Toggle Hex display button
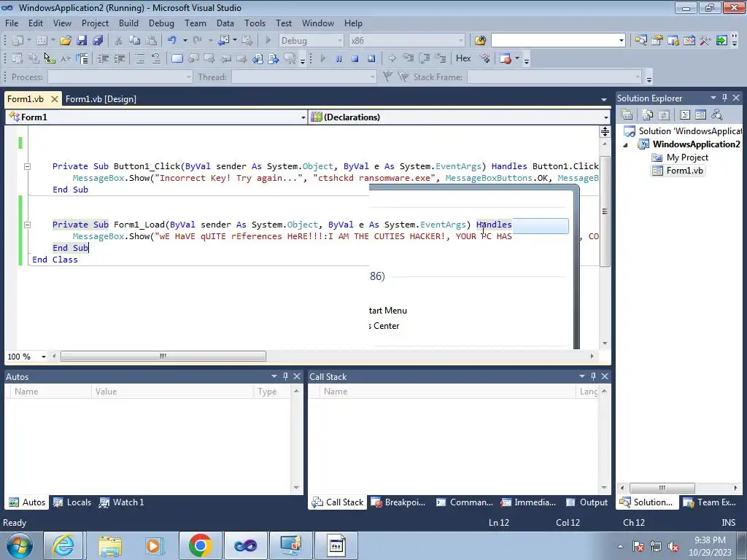747x560 pixels. point(463,58)
